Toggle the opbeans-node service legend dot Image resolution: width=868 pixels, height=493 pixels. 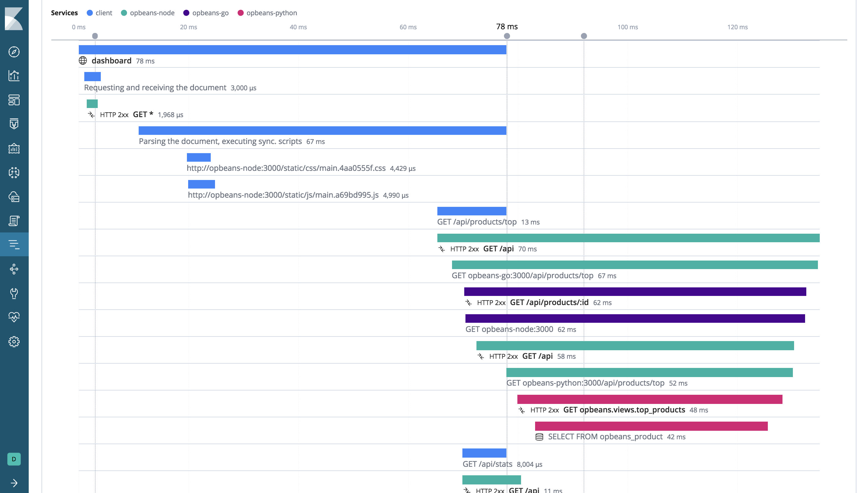[x=125, y=13]
